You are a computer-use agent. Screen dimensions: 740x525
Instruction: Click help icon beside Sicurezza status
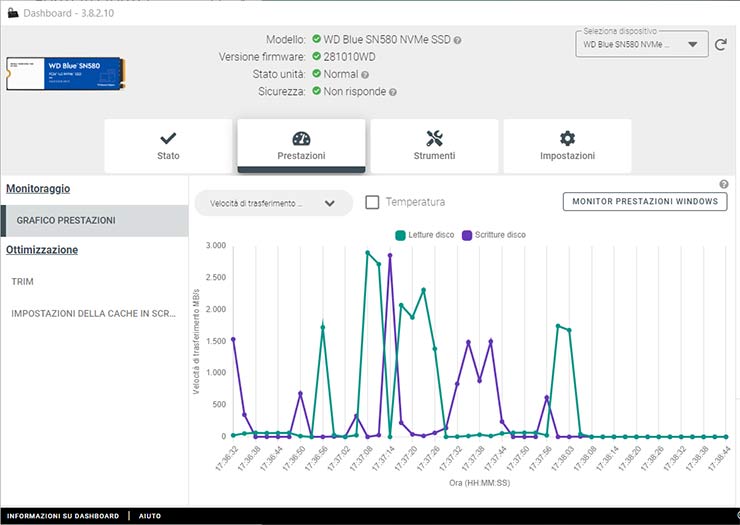tap(393, 92)
